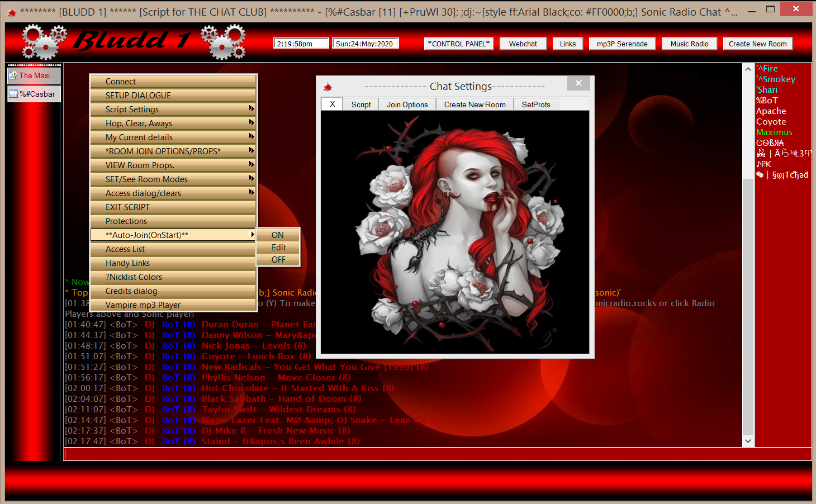
Task: Open the *CONTROL PANEL* button
Action: click(459, 44)
